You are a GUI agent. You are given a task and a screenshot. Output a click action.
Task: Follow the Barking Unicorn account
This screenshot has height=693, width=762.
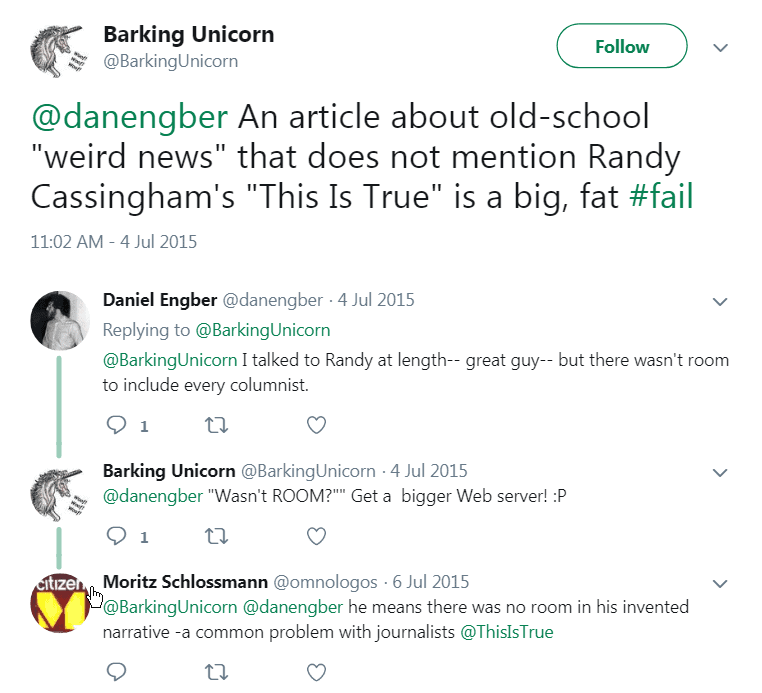(621, 47)
